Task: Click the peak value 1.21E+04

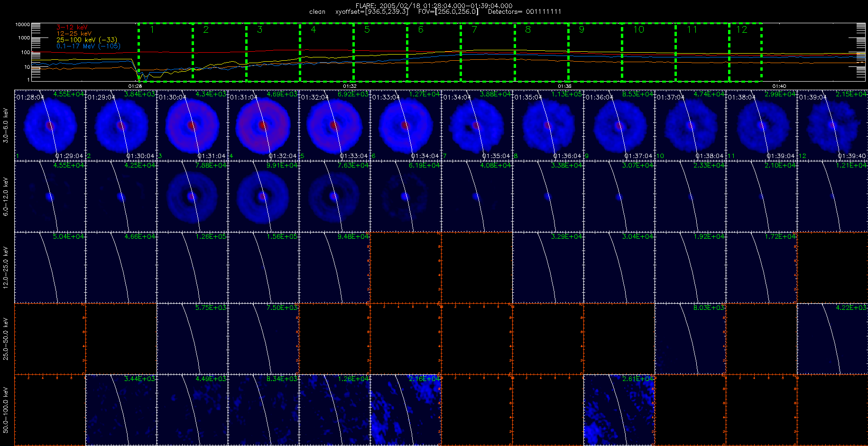Action: [851, 166]
